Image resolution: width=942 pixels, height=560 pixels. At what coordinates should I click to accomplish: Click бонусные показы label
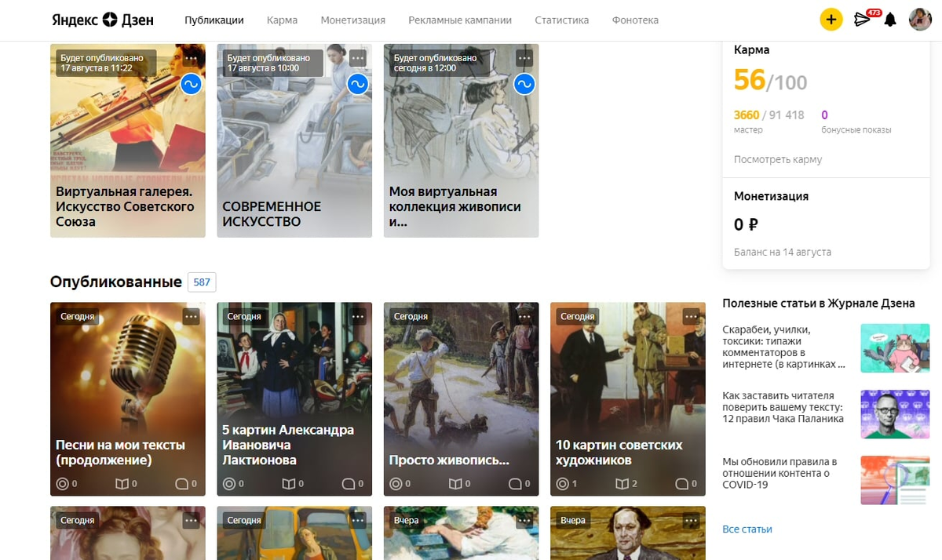(856, 130)
